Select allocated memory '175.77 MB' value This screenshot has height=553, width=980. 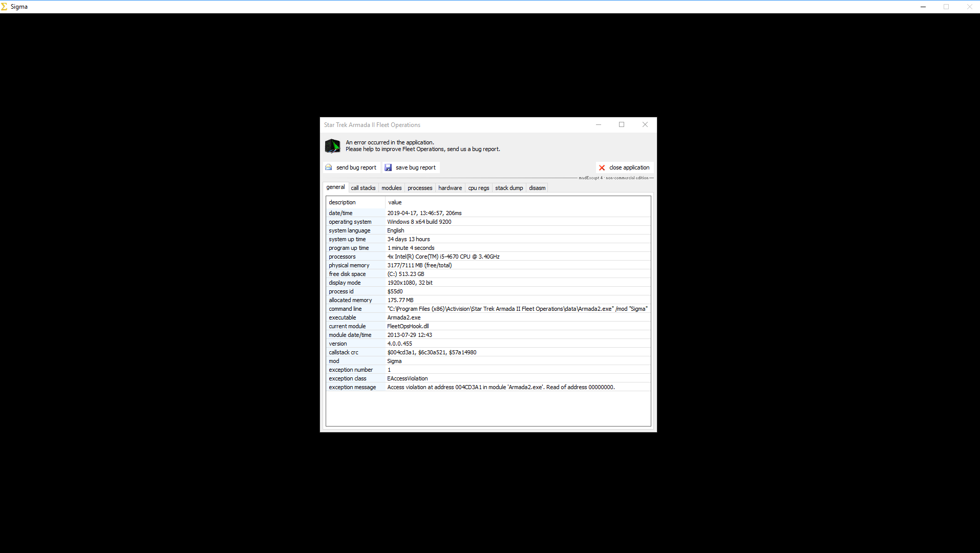(x=400, y=300)
